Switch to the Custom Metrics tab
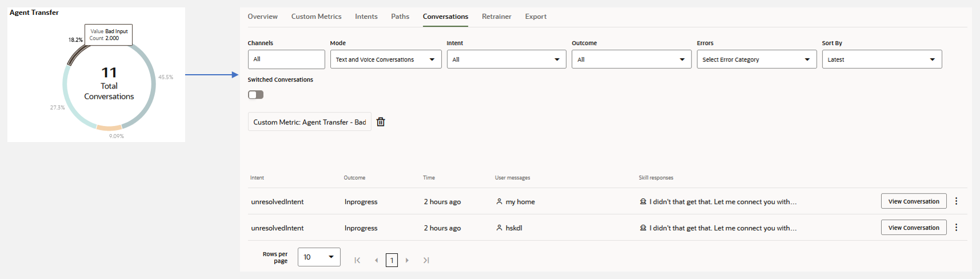 tap(316, 17)
